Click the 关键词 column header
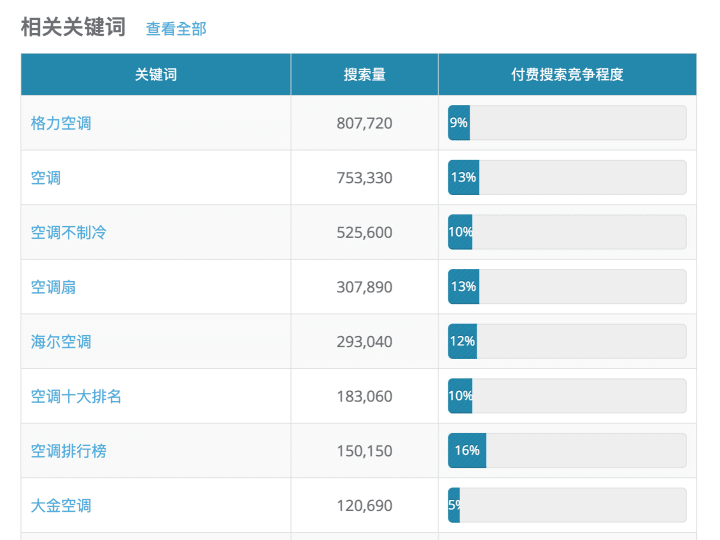 tap(156, 74)
